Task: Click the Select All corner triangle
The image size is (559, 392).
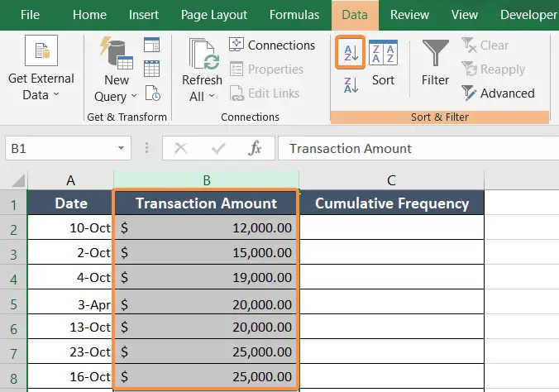Action: coord(17,180)
